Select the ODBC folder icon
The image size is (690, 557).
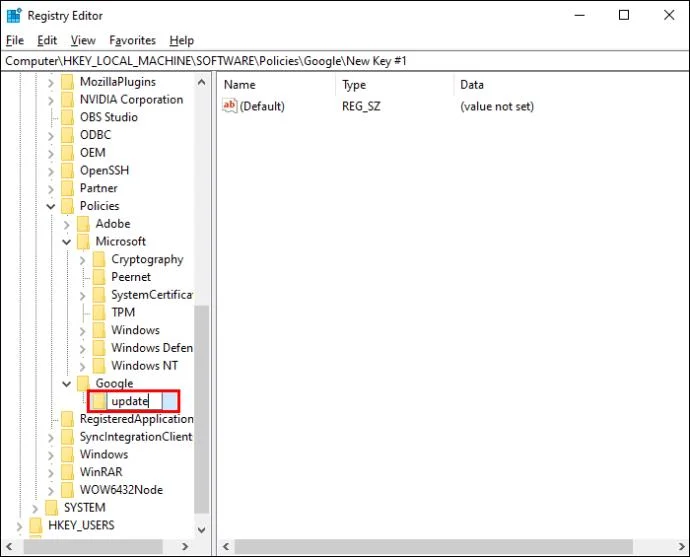pyautogui.click(x=67, y=135)
